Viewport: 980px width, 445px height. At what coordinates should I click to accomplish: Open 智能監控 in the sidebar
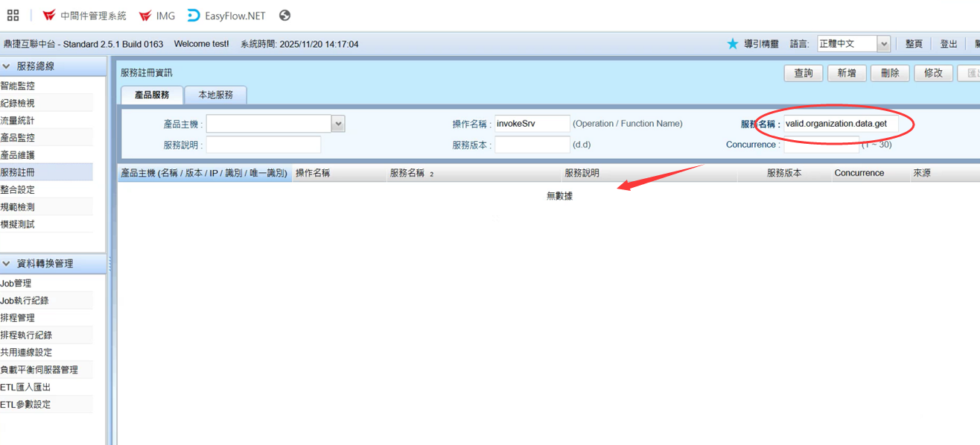(x=18, y=86)
